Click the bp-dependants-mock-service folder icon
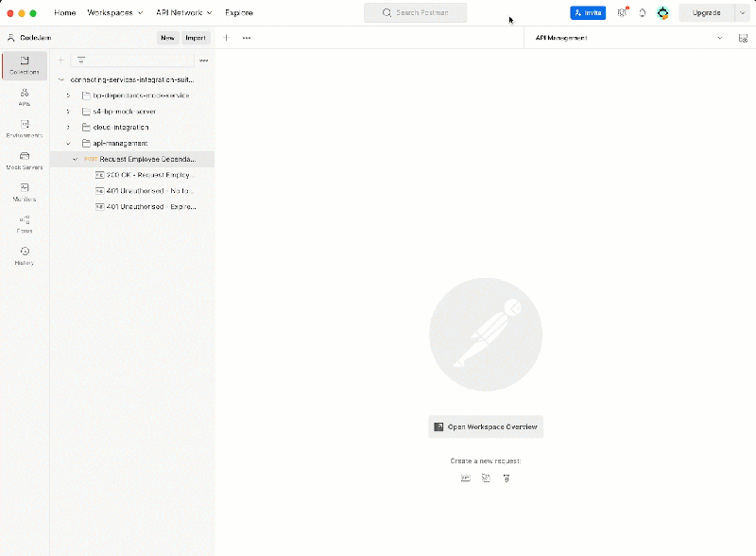This screenshot has height=556, width=756. pyautogui.click(x=86, y=96)
